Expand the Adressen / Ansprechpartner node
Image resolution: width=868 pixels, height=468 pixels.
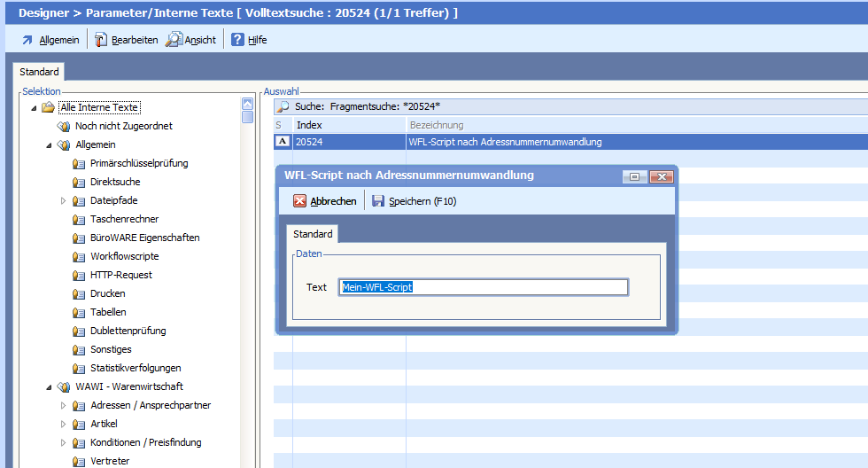point(63,405)
